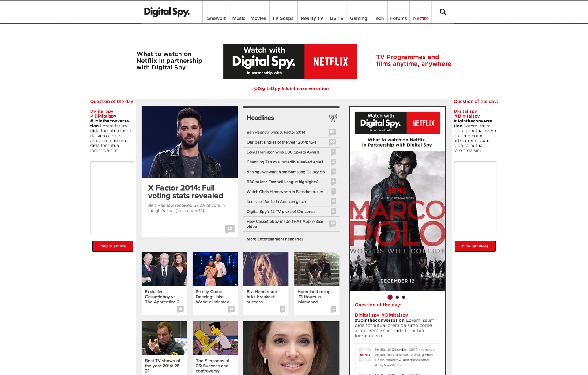Open the #Jointheconversation hashtag link
588x375 pixels.
coord(306,88)
